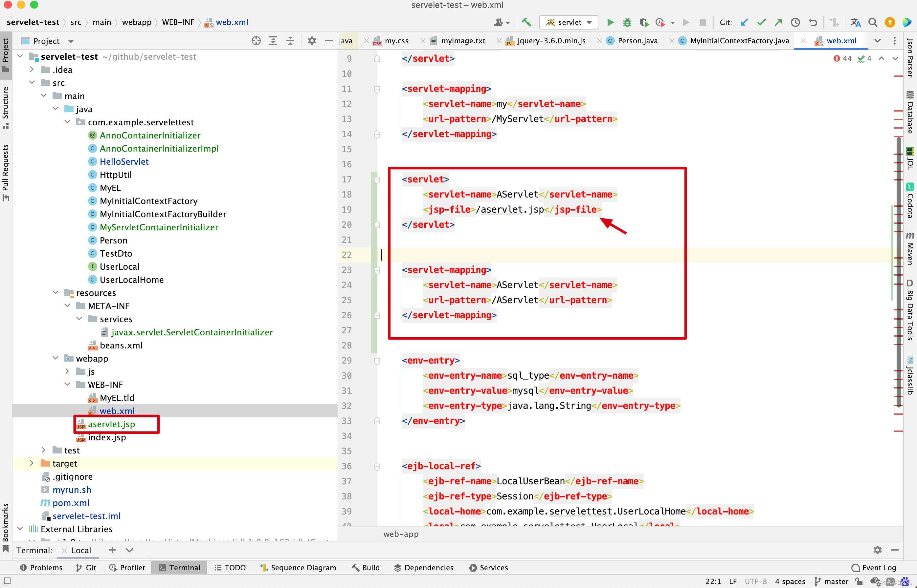Open Search Everywhere magnifier icon
The height and width of the screenshot is (588, 917).
pyautogui.click(x=873, y=23)
